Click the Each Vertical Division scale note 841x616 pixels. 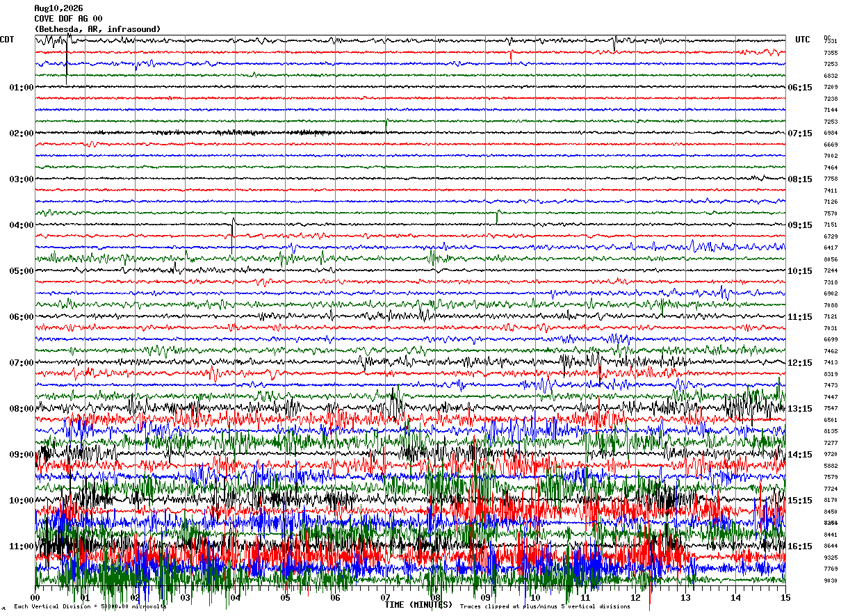pos(90,607)
